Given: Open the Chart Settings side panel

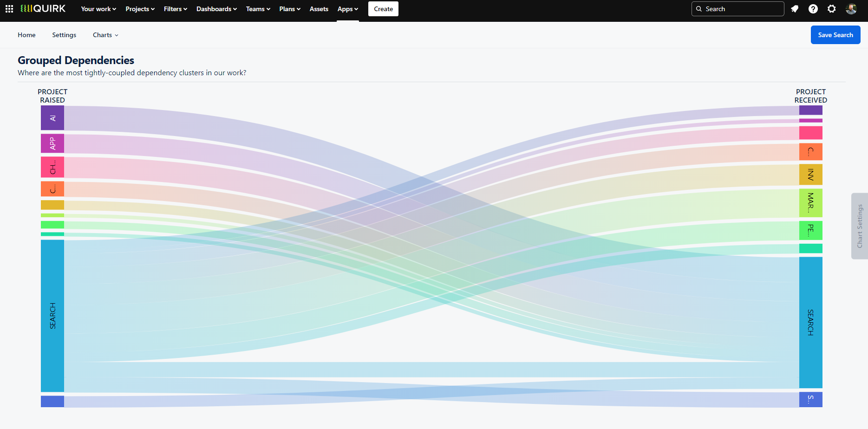Looking at the screenshot, I should tap(859, 226).
